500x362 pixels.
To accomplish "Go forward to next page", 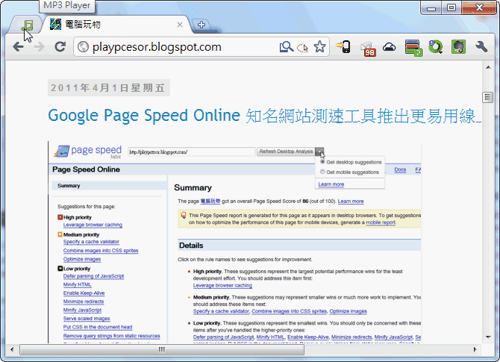I will click(39, 47).
